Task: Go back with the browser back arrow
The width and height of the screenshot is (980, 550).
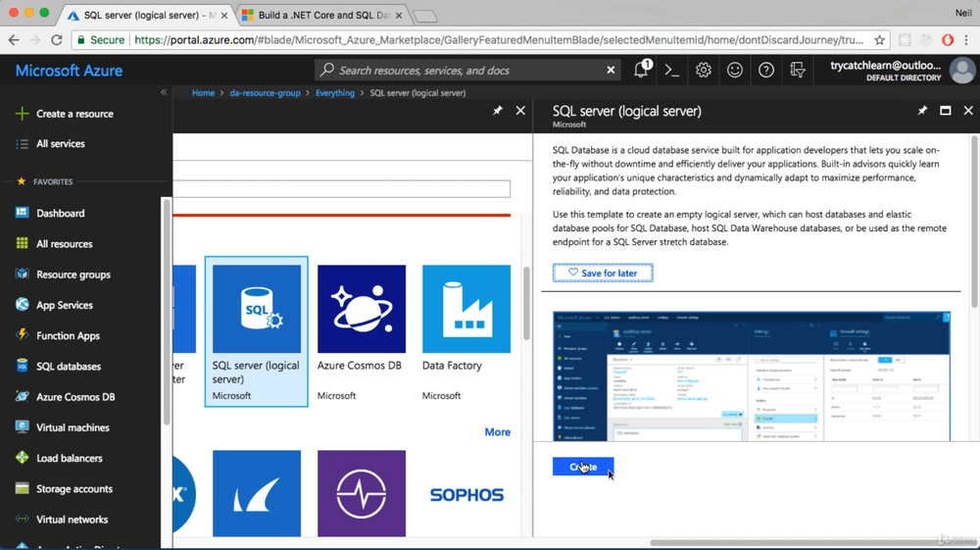Action: coord(14,40)
